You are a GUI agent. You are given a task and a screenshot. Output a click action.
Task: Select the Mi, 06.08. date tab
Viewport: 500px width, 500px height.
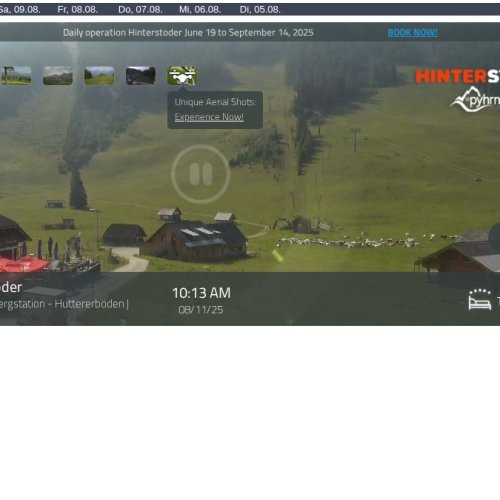click(200, 9)
